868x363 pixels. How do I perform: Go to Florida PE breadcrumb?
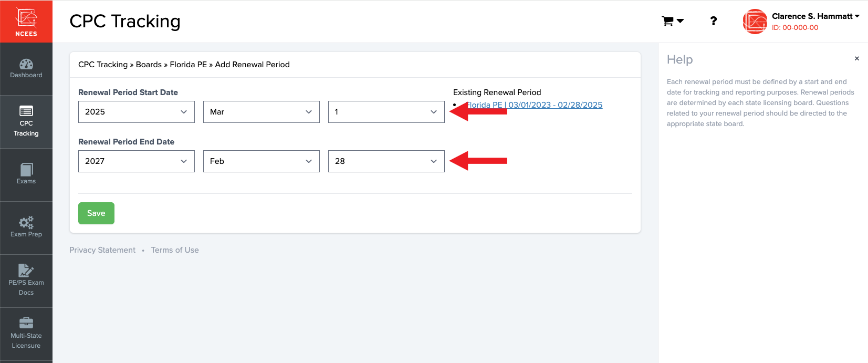(188, 65)
